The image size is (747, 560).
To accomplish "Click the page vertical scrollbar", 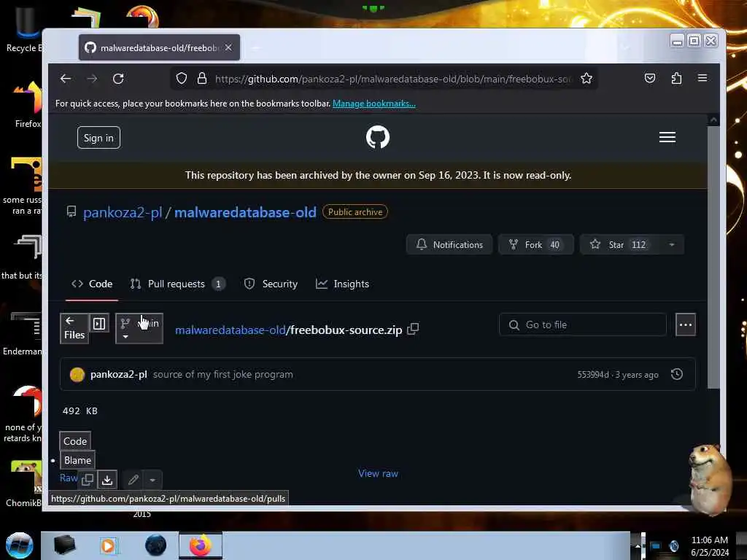I will 713,257.
